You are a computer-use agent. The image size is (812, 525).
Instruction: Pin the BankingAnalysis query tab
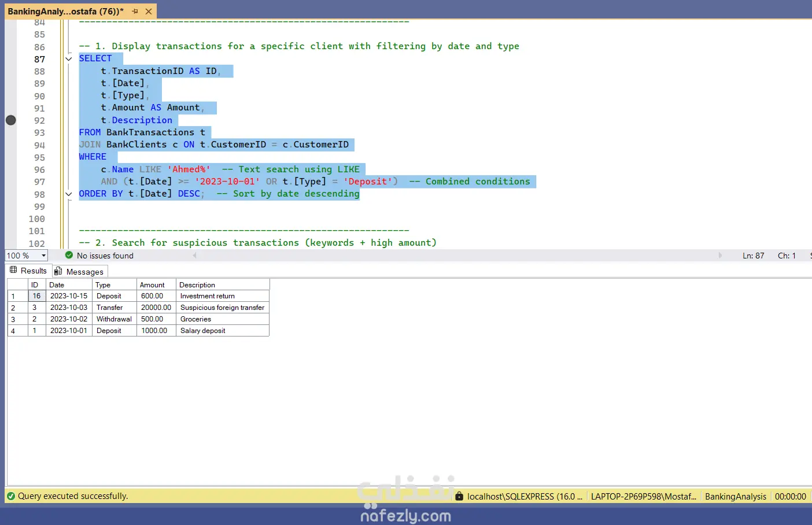point(135,12)
